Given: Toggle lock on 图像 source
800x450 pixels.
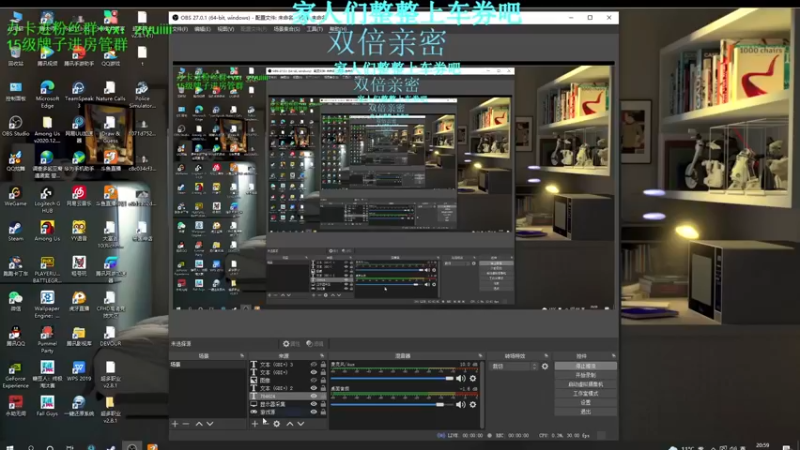Looking at the screenshot, I should [323, 380].
